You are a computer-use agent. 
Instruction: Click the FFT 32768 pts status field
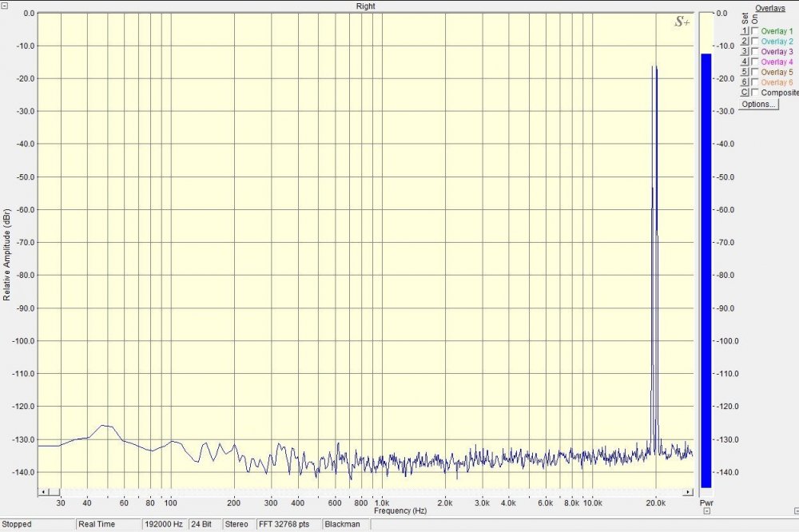coord(288,525)
